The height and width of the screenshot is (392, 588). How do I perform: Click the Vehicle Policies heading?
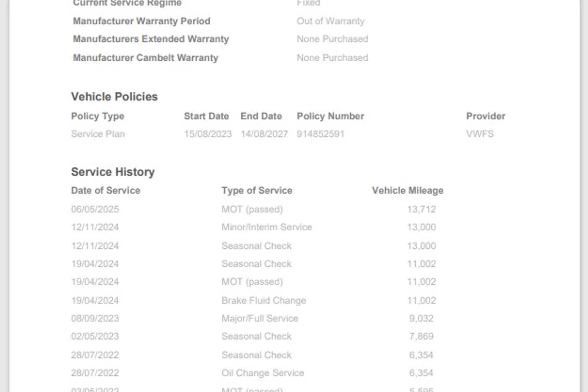tap(114, 97)
